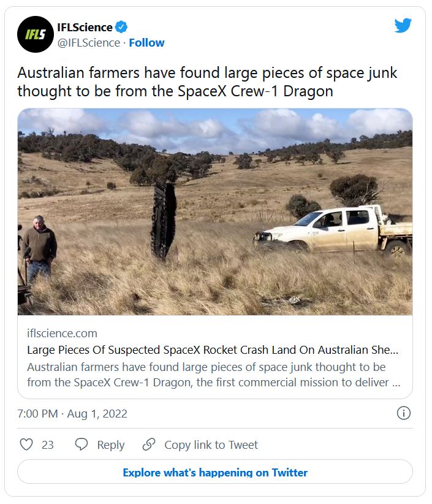Viewport: 432px width, 504px height.
Task: Click the reply speech bubble icon
Action: click(x=81, y=444)
